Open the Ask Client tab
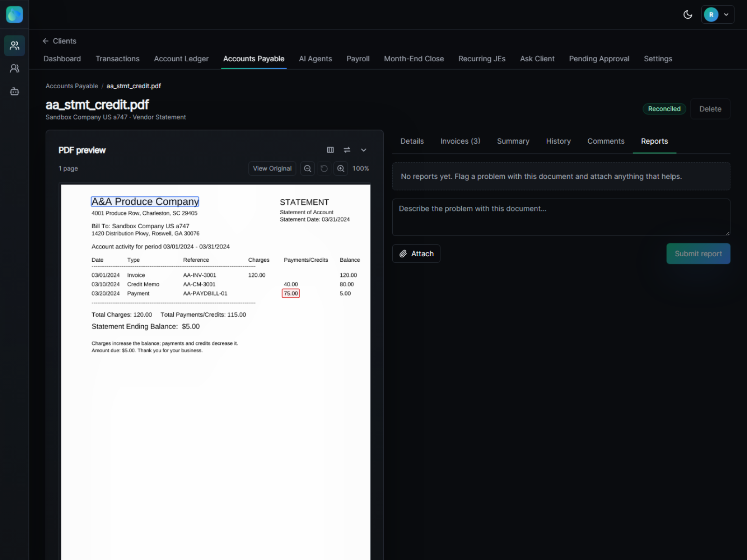This screenshot has height=560, width=747. pos(537,59)
